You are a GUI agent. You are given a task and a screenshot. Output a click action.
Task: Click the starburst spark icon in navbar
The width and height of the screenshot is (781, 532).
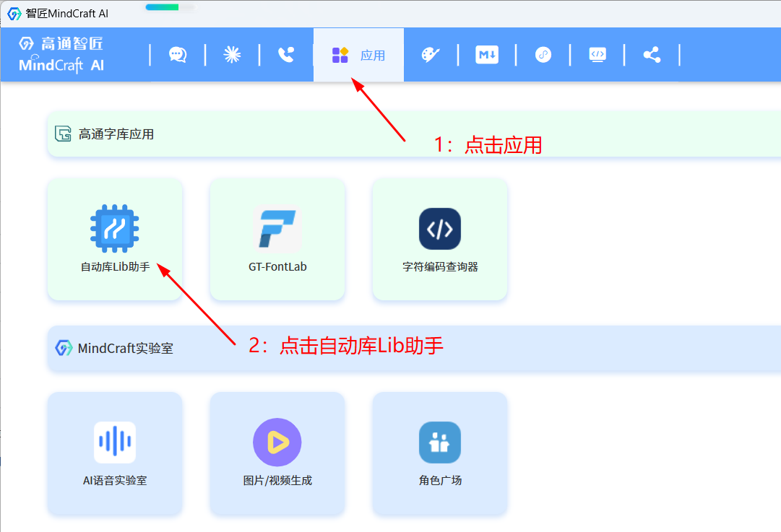point(232,55)
